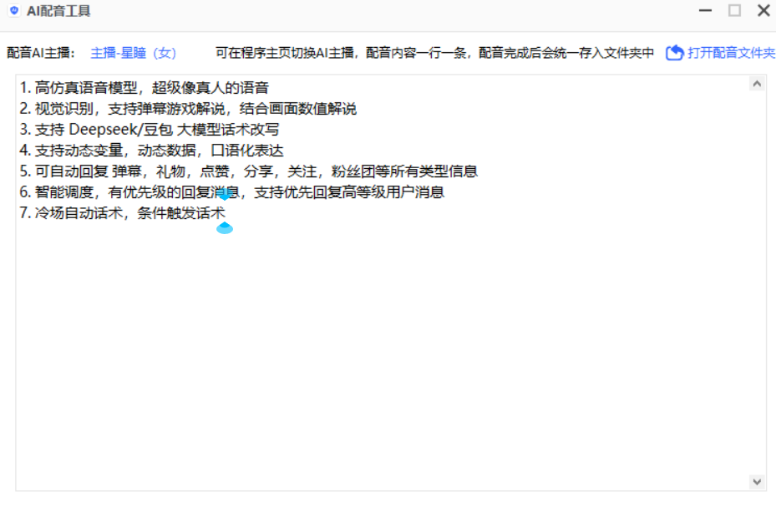
Task: Open the dubbing folder via 打开配音文件夹
Action: (731, 53)
